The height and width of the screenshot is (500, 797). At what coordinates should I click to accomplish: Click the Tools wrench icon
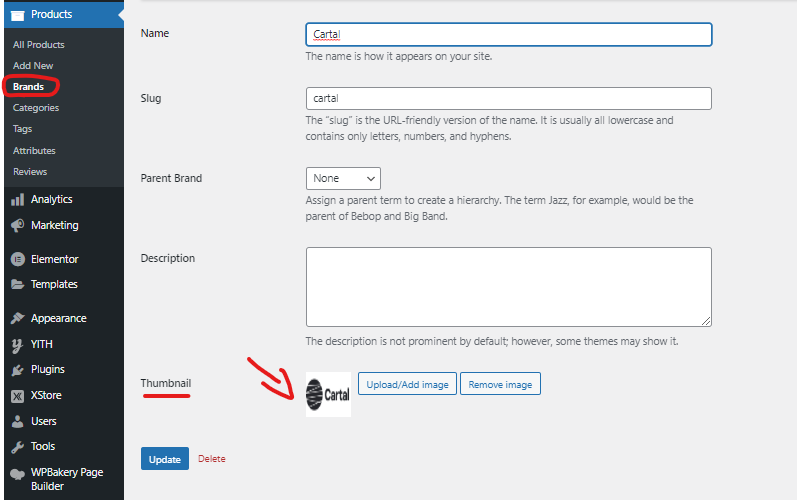point(17,447)
